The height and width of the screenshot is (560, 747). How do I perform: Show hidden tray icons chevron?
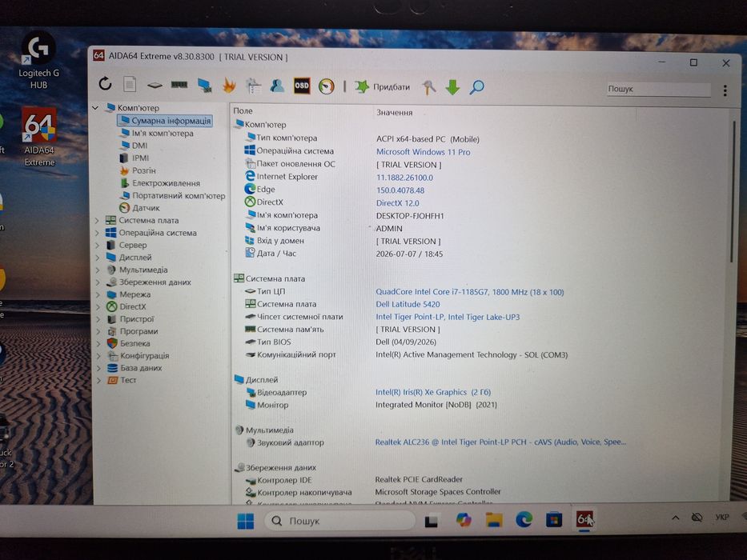pos(676,518)
